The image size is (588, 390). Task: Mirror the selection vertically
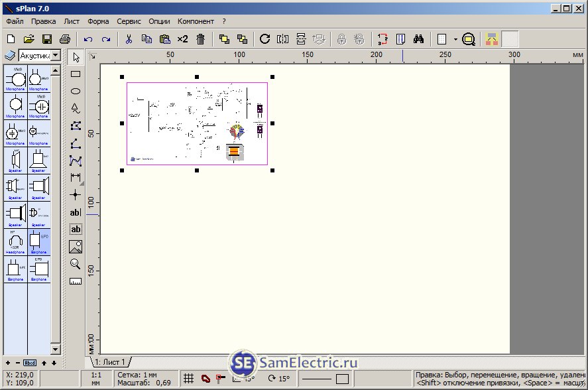301,39
